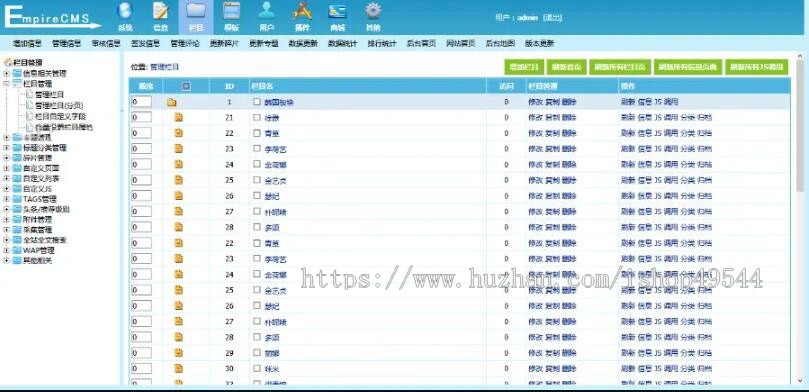This screenshot has width=809, height=392.
Task: Open the 版本更新 menu item
Action: click(539, 44)
